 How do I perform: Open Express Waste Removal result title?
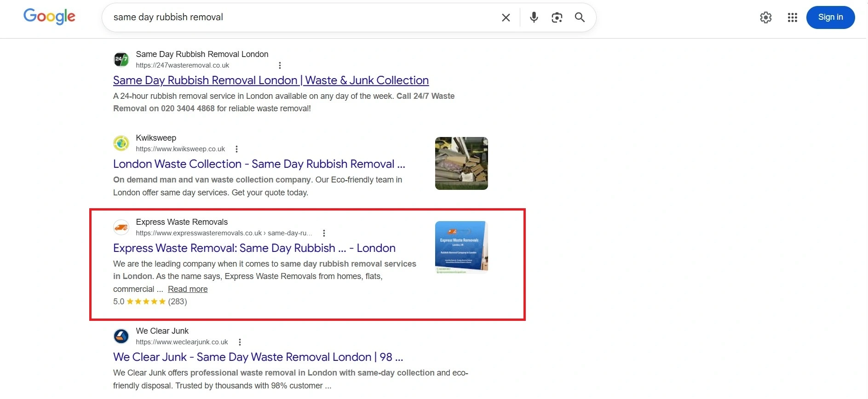(x=254, y=248)
